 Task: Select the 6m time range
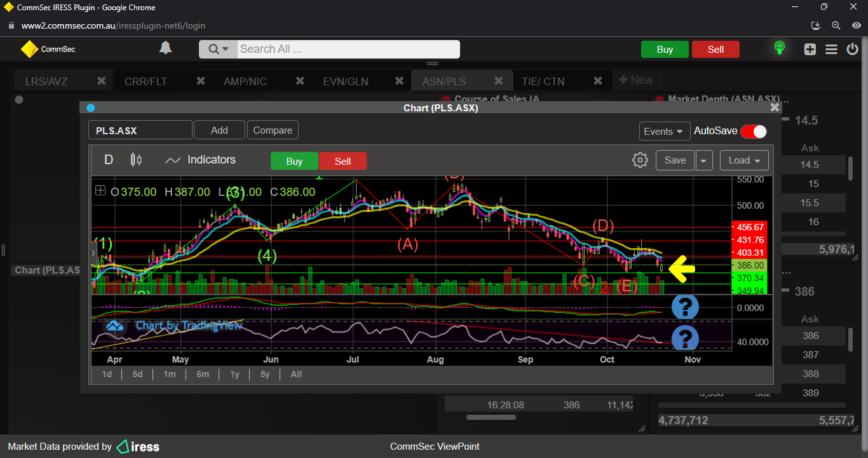203,374
